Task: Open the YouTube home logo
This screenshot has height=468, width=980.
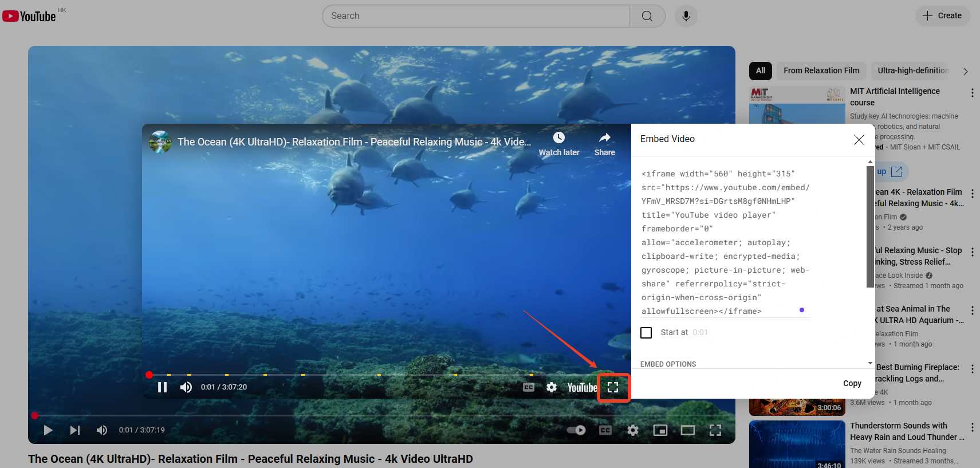Action: coord(29,16)
